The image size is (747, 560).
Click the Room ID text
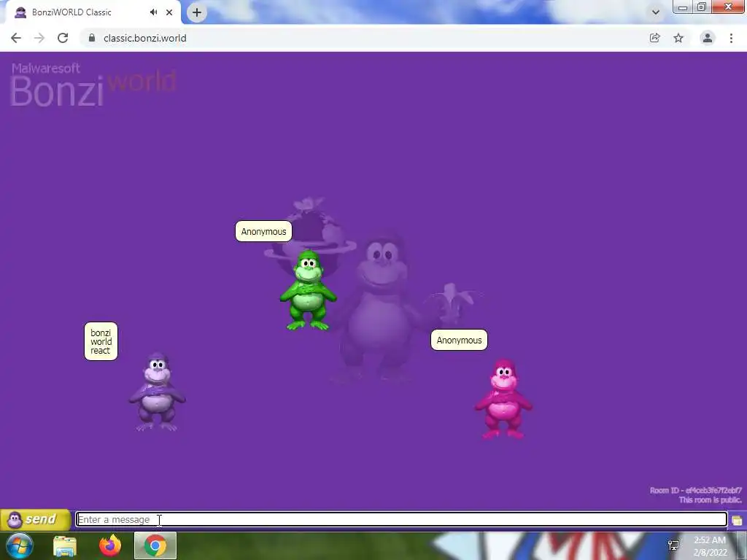pos(695,491)
